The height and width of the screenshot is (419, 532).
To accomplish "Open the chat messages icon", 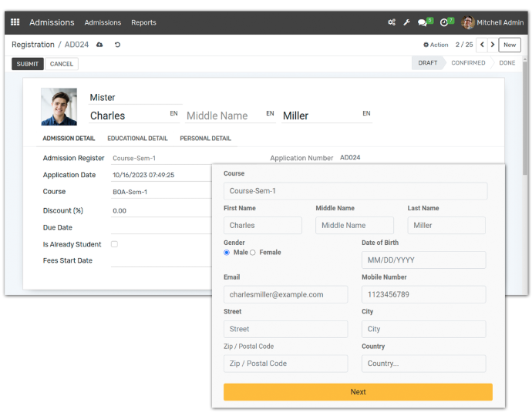I will pos(423,22).
